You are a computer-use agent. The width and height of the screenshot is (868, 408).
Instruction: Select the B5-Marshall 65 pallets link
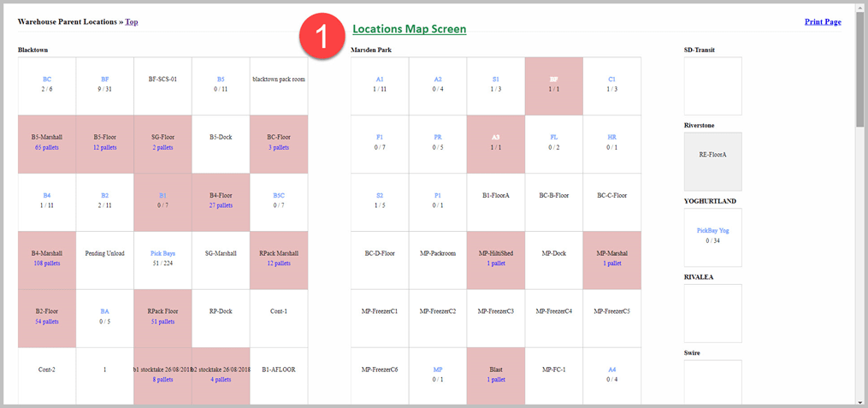(x=47, y=147)
